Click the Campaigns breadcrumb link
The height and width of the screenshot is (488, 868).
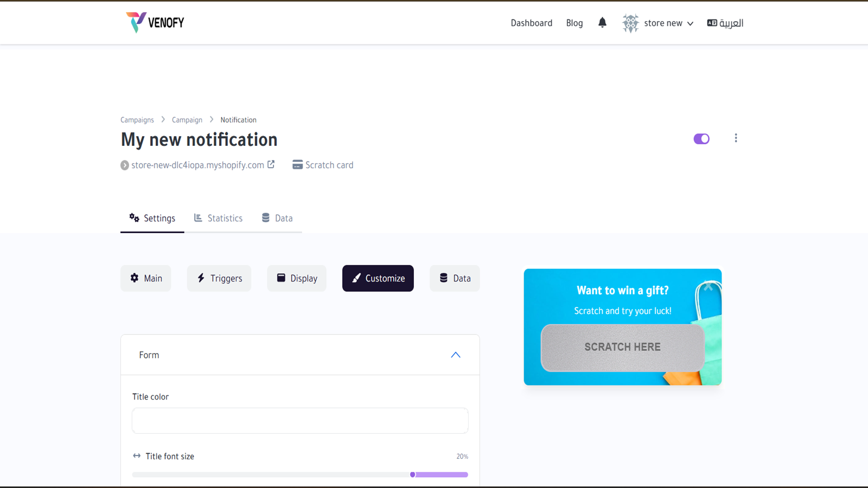[137, 120]
